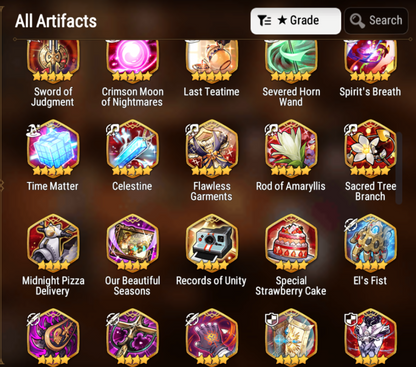Open the El's Fist artifact

click(370, 243)
